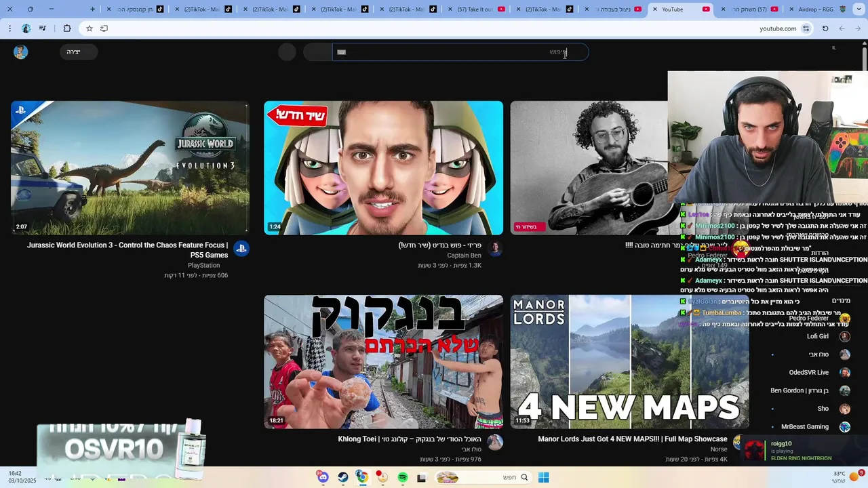The image size is (868, 488).
Task: Open Steam from the taskbar
Action: (x=343, y=478)
